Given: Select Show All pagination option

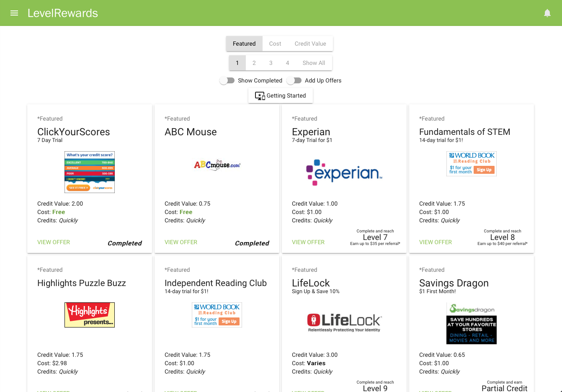Looking at the screenshot, I should pyautogui.click(x=314, y=63).
